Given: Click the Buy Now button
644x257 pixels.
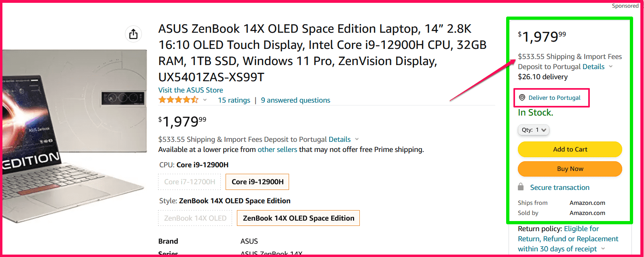Looking at the screenshot, I should pos(570,169).
